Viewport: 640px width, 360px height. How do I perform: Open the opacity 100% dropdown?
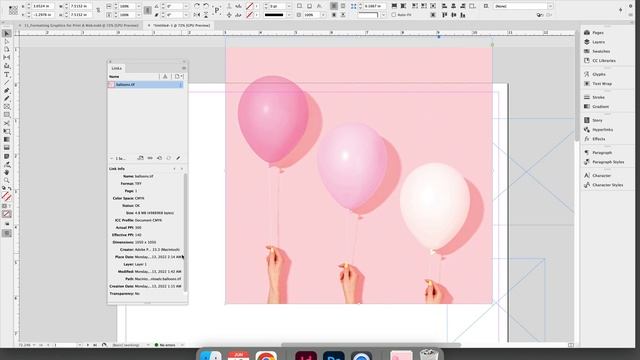(x=323, y=15)
